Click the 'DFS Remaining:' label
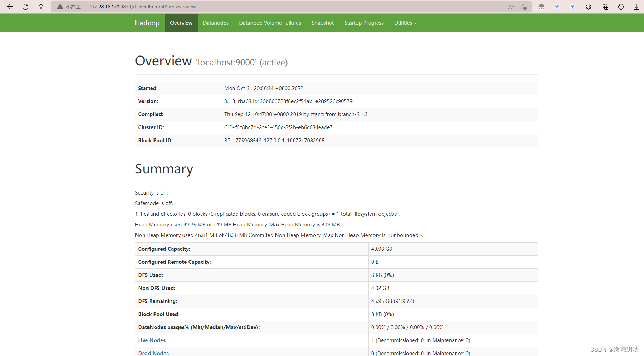 [158, 301]
